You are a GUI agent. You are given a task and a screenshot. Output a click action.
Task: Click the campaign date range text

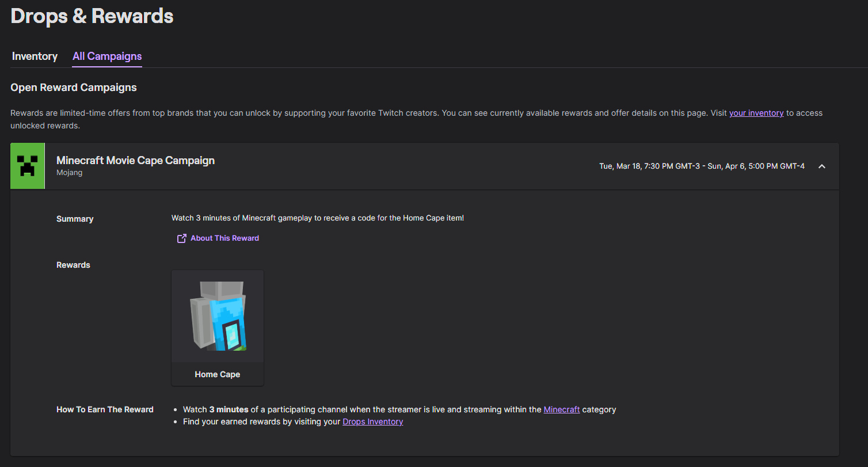click(702, 166)
